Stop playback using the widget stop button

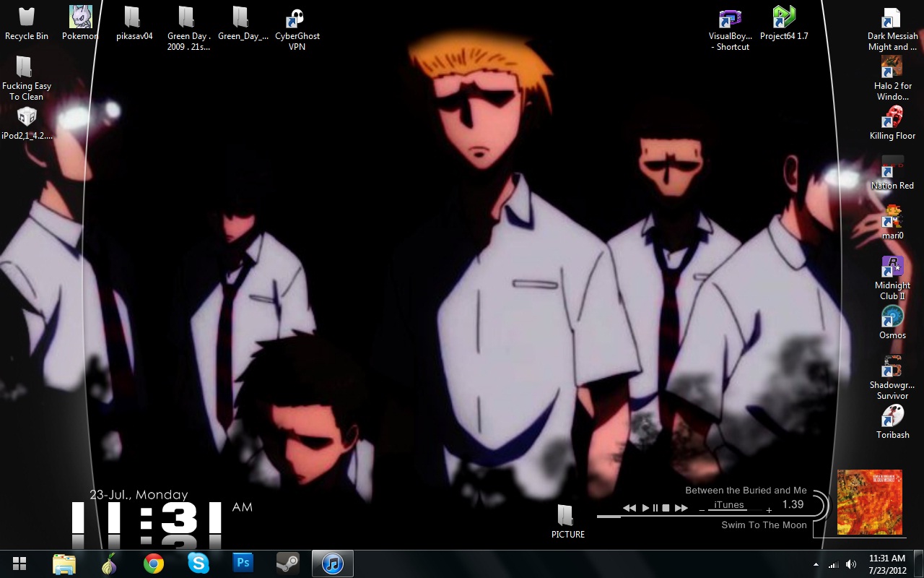pos(666,508)
